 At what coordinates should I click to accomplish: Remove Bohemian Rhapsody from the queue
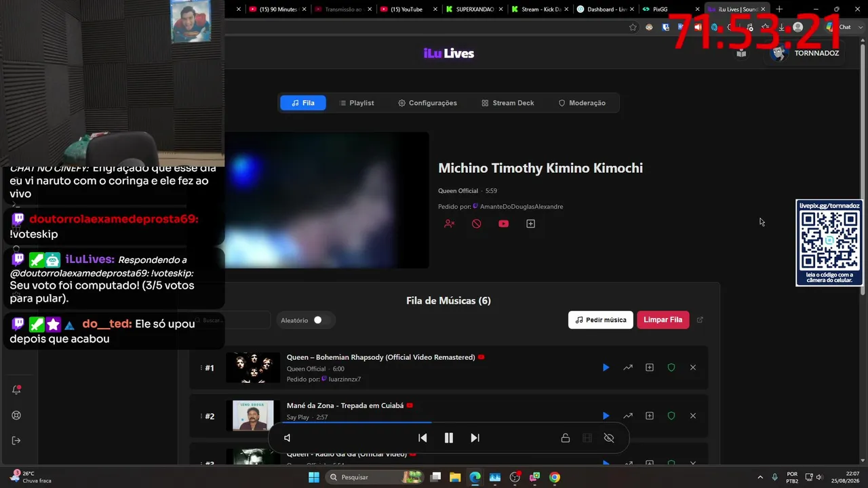[693, 367]
